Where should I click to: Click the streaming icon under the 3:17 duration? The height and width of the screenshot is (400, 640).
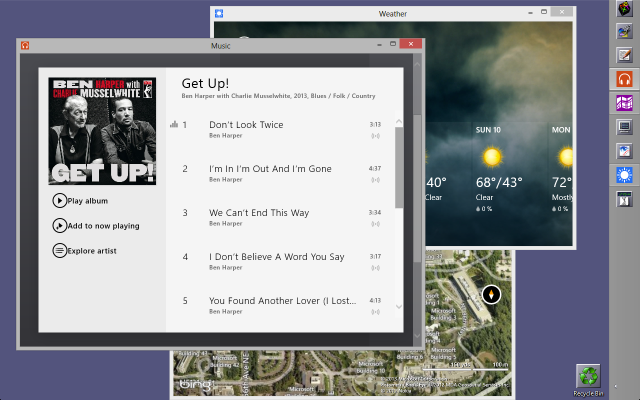tap(376, 268)
